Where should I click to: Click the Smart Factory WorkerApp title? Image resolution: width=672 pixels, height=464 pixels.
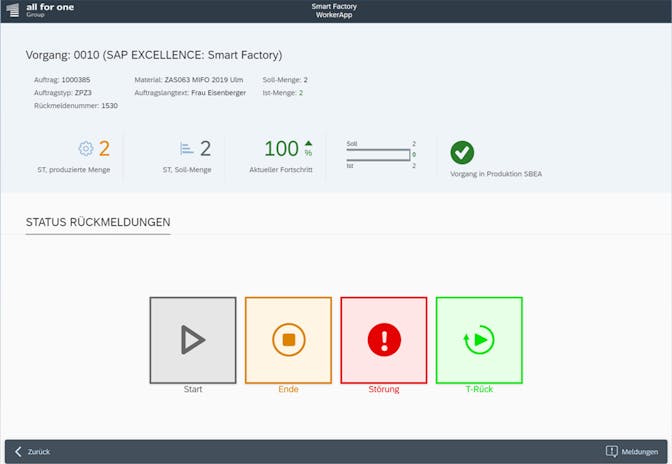334,11
